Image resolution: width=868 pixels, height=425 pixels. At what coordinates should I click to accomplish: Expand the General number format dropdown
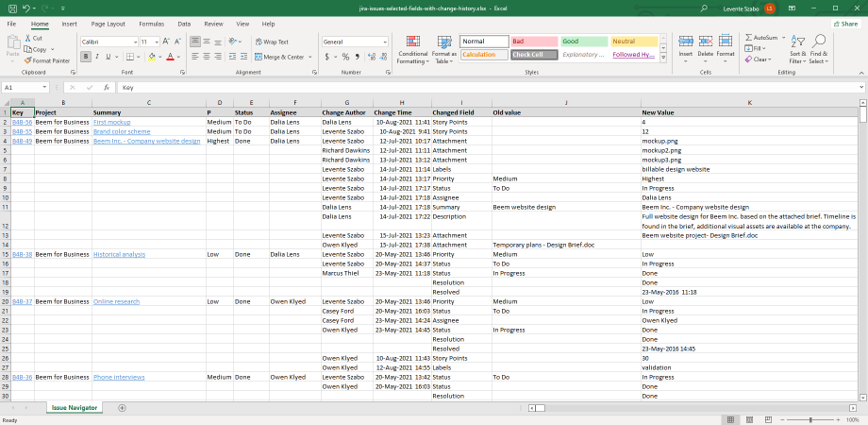tap(385, 42)
